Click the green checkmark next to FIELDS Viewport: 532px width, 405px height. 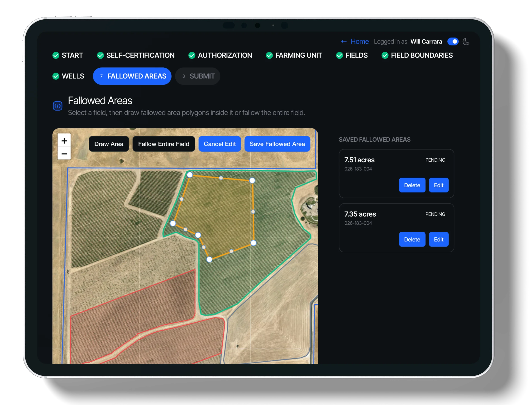[x=340, y=55]
